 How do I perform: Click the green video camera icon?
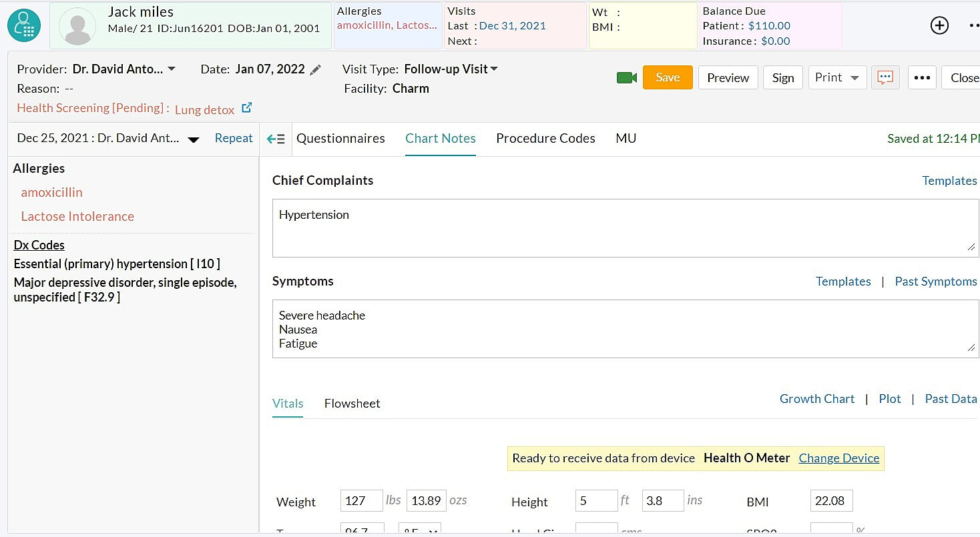(x=626, y=78)
